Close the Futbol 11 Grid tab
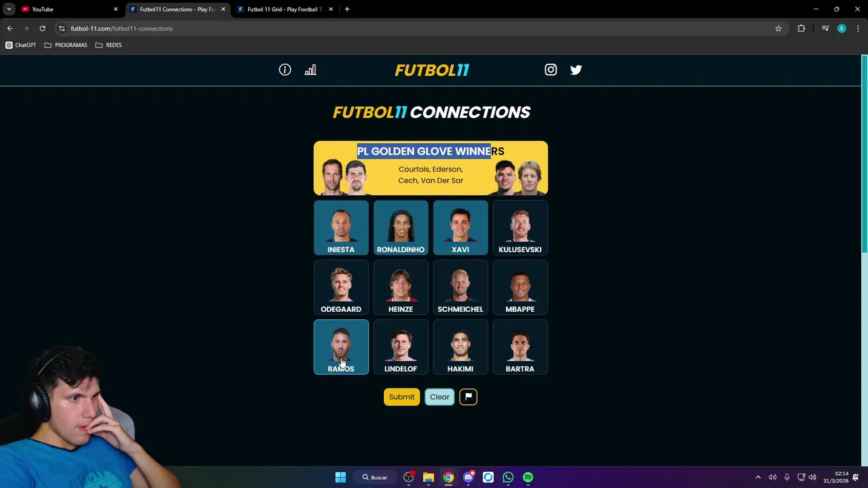This screenshot has width=868, height=488. coord(331,9)
